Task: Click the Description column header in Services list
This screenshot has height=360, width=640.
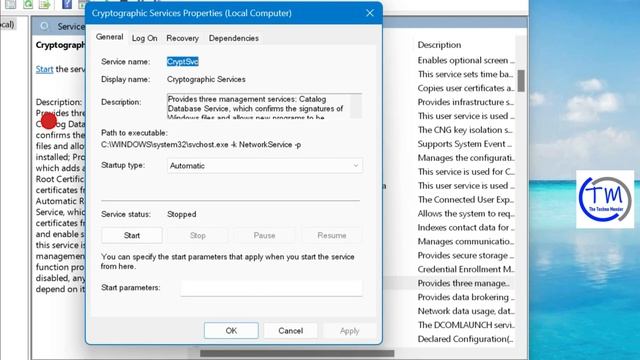Action: [x=439, y=45]
